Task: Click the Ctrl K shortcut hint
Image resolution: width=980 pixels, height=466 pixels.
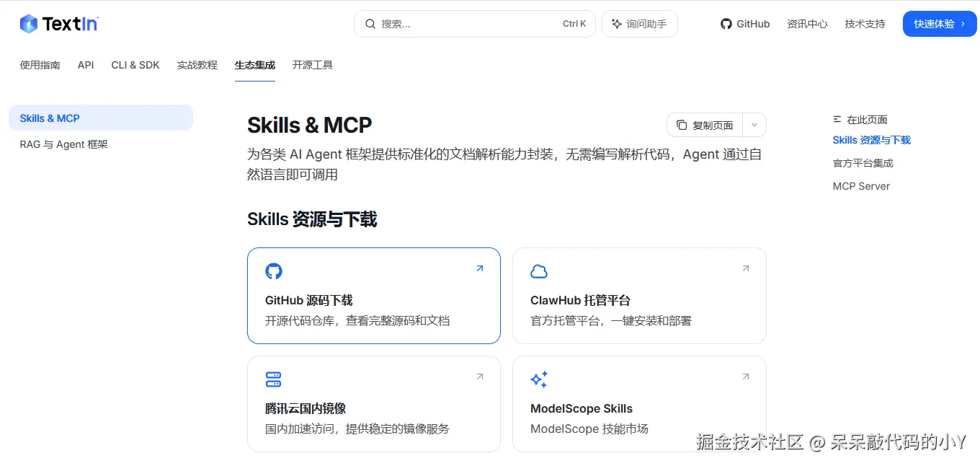Action: click(574, 24)
